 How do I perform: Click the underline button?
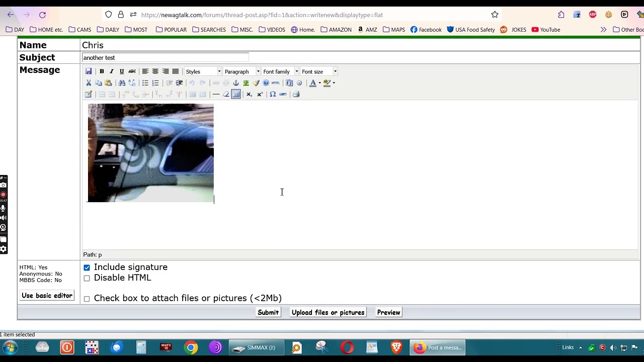pos(122,71)
